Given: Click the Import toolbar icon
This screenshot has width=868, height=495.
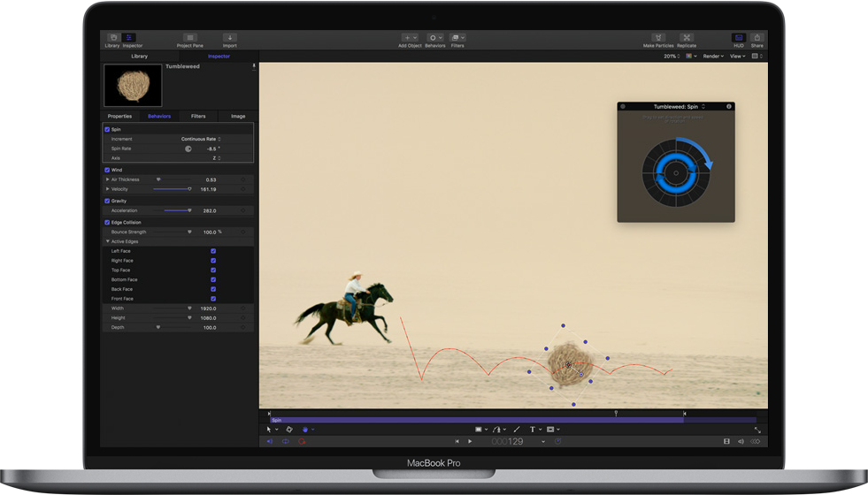Looking at the screenshot, I should [230, 38].
